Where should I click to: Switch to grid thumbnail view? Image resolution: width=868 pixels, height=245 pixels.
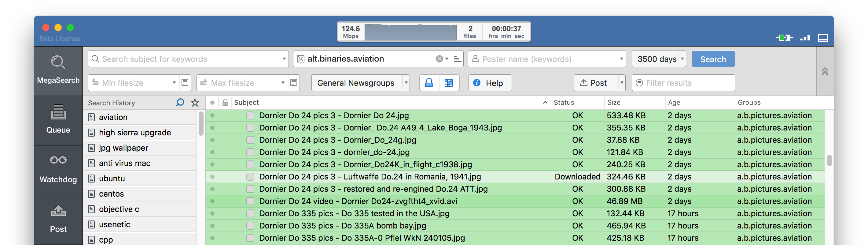point(448,83)
